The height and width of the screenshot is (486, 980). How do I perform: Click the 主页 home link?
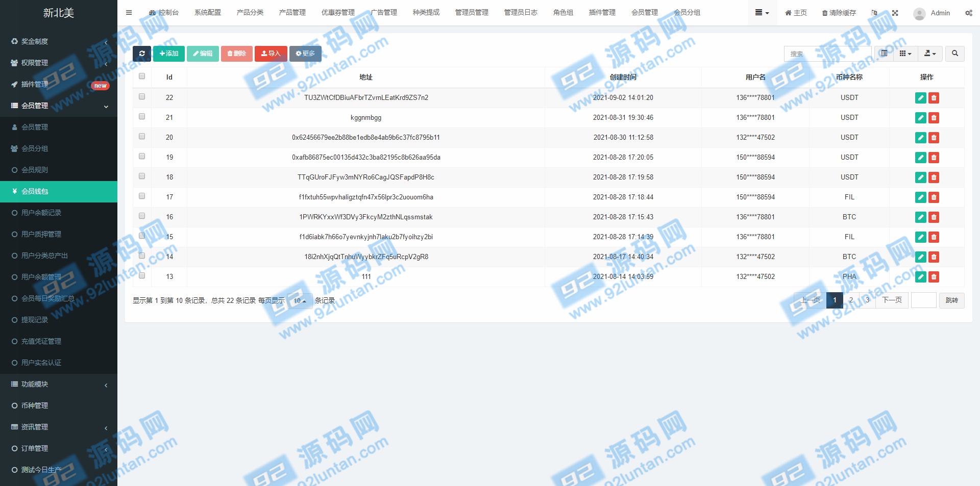(x=796, y=13)
